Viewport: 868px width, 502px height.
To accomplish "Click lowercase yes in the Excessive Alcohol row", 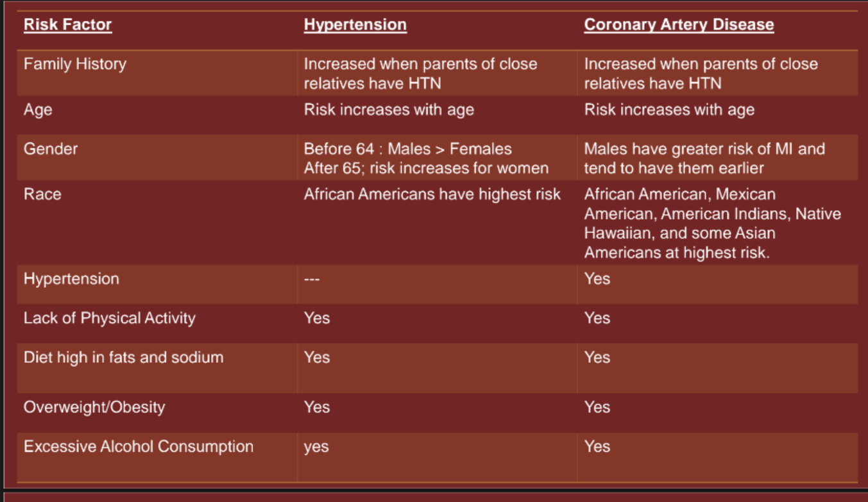I will (316, 447).
